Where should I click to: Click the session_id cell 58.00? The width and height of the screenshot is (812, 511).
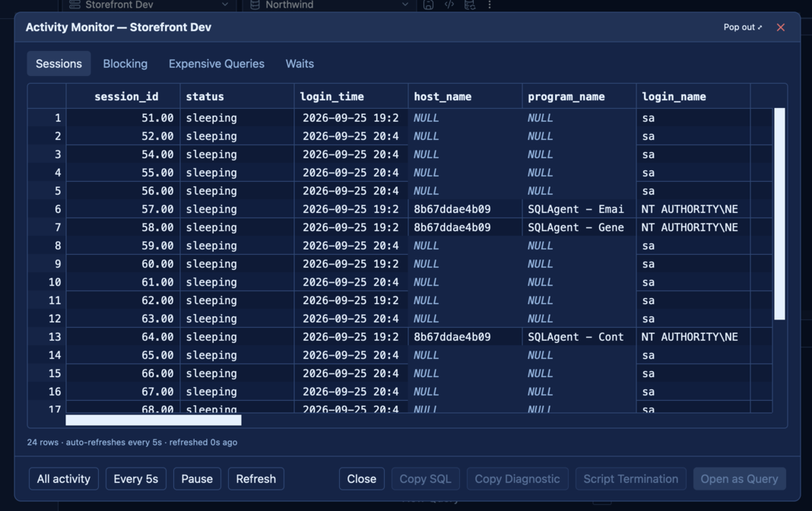click(x=123, y=227)
